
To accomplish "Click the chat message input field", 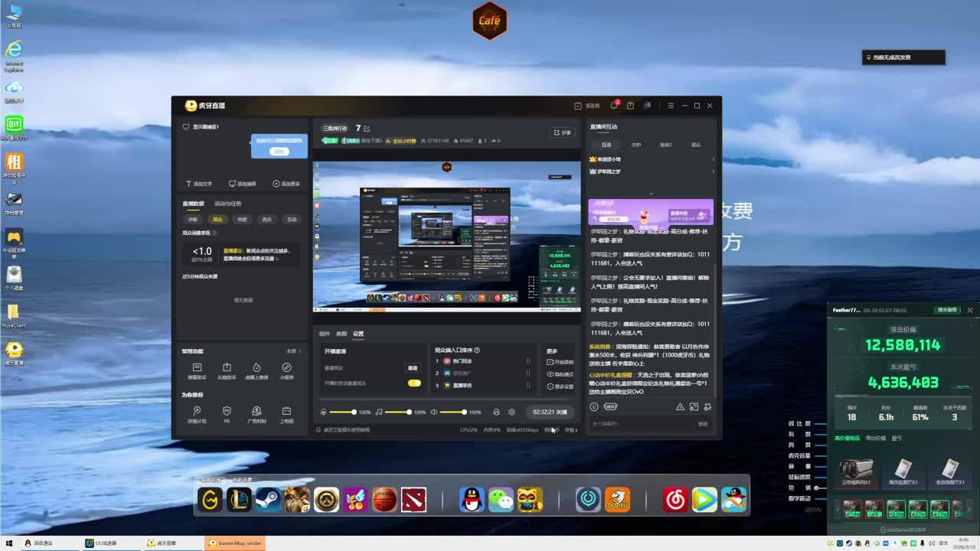I will [x=639, y=424].
